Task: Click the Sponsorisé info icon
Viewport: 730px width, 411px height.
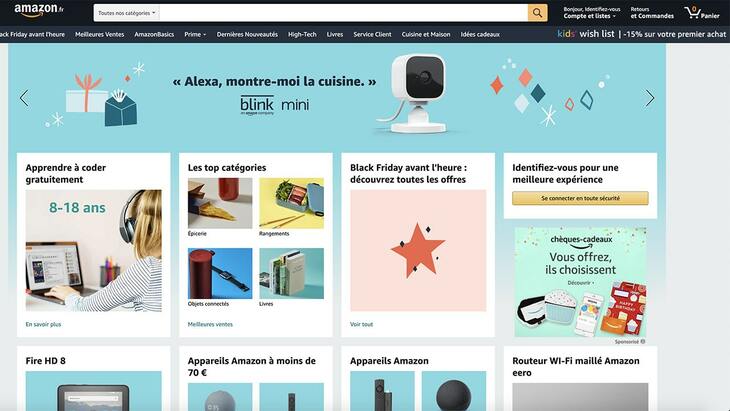Action: (643, 342)
